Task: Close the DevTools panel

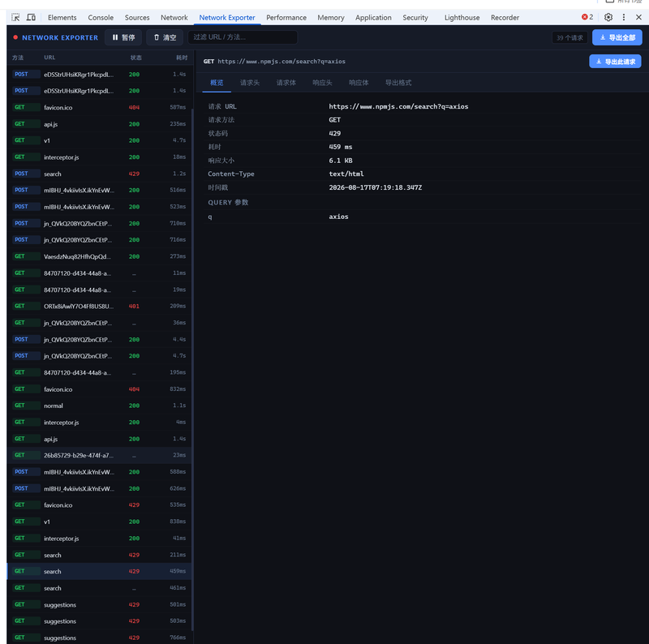Action: 638,17
